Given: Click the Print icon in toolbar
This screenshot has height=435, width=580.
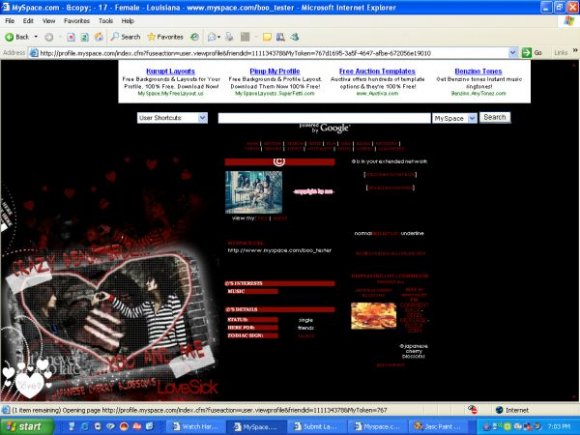Looking at the screenshot, I should (229, 37).
